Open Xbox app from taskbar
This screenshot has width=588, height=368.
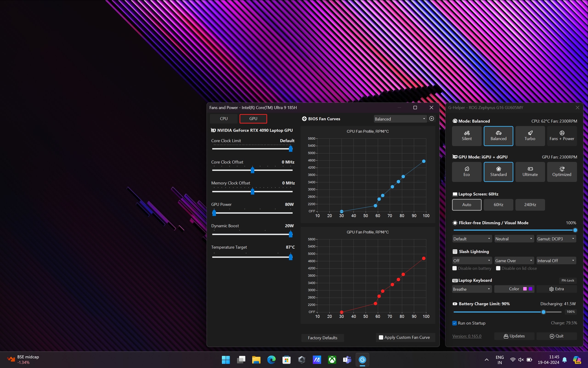tap(332, 360)
